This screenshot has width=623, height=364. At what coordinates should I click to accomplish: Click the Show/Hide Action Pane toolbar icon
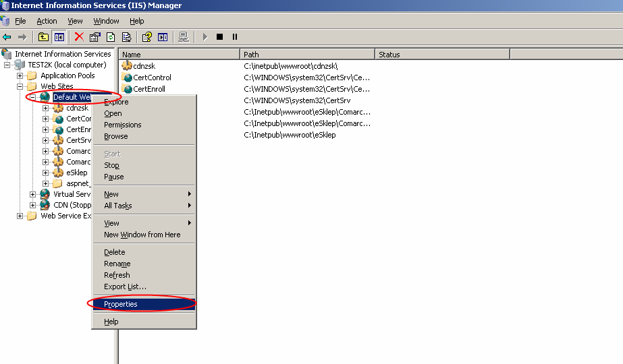[163, 37]
